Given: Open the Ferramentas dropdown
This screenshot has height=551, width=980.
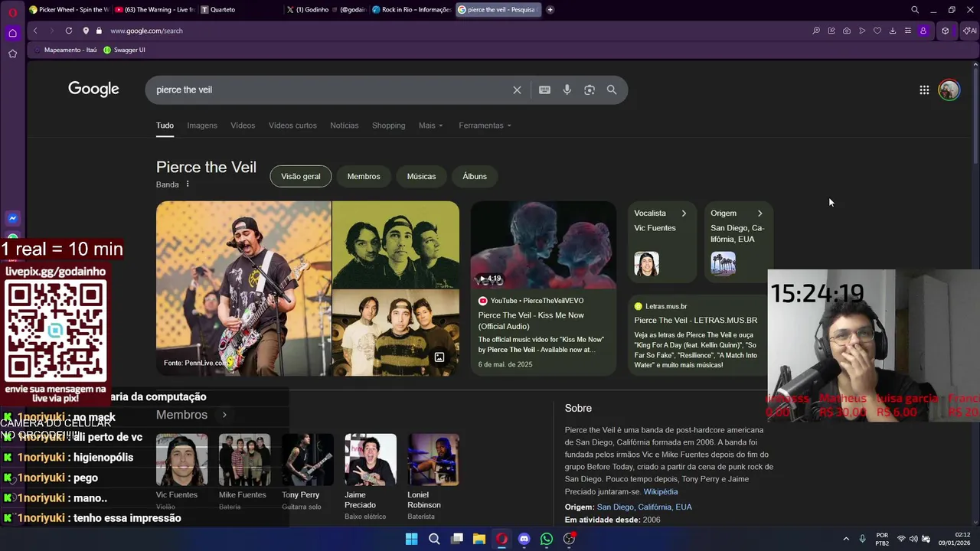Looking at the screenshot, I should [485, 126].
